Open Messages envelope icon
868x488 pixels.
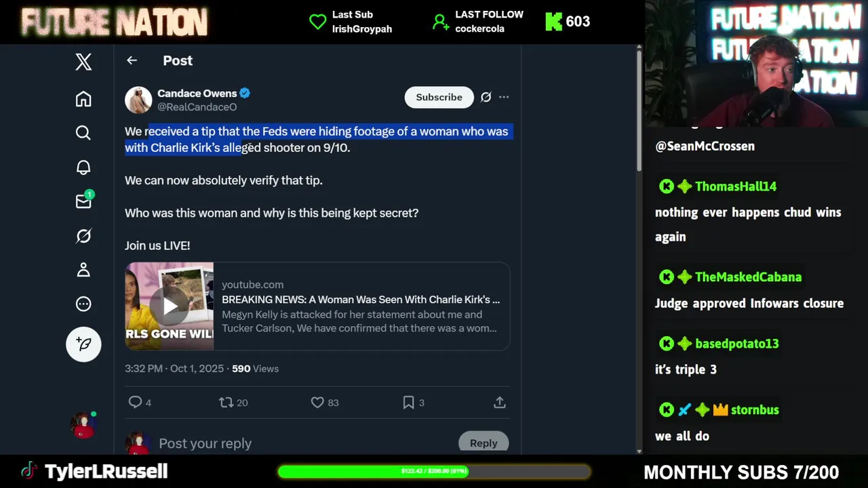click(83, 201)
